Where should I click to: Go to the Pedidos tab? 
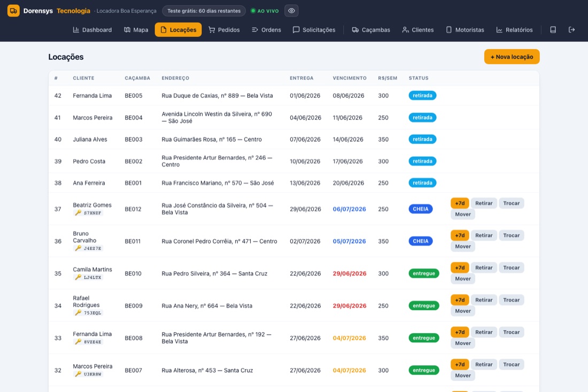224,29
